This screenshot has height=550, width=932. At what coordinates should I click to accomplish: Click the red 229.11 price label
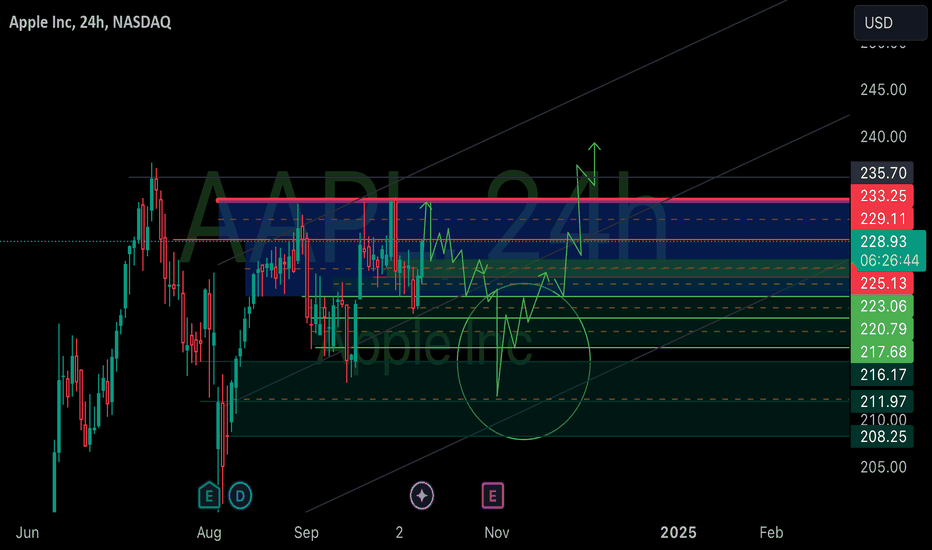coord(883,219)
